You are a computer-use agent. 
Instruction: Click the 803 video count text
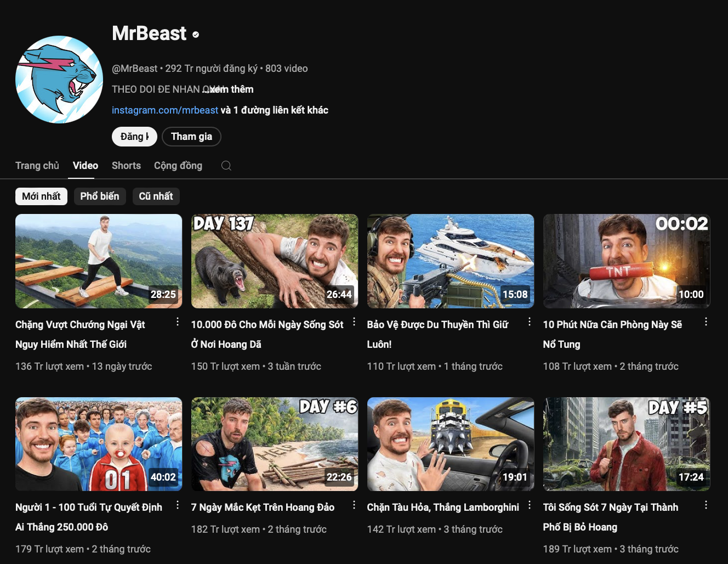(287, 69)
